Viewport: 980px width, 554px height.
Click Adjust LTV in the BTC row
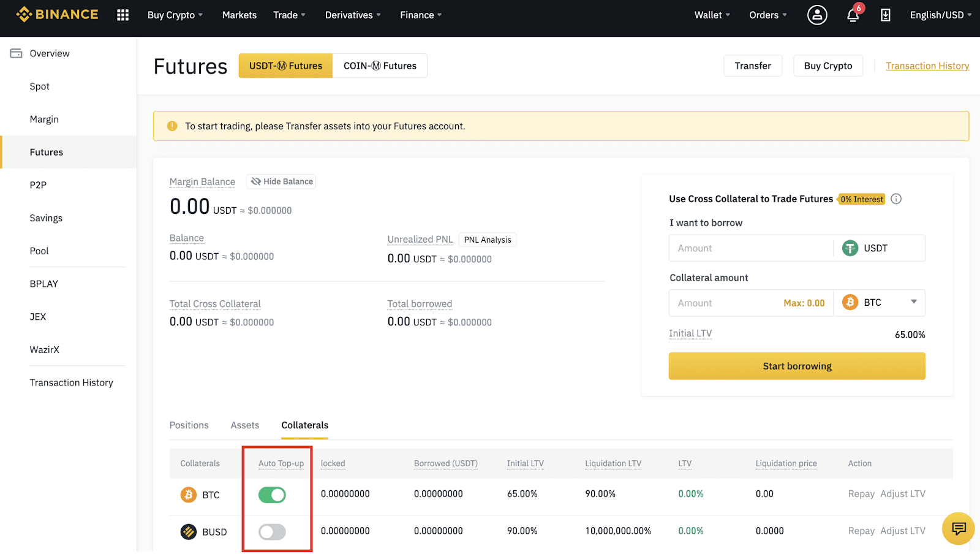[903, 494]
